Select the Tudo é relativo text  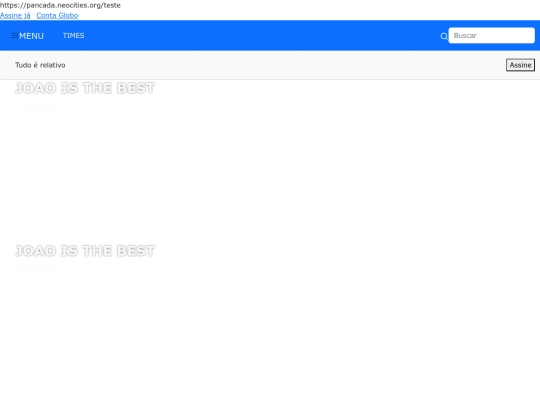click(x=40, y=65)
